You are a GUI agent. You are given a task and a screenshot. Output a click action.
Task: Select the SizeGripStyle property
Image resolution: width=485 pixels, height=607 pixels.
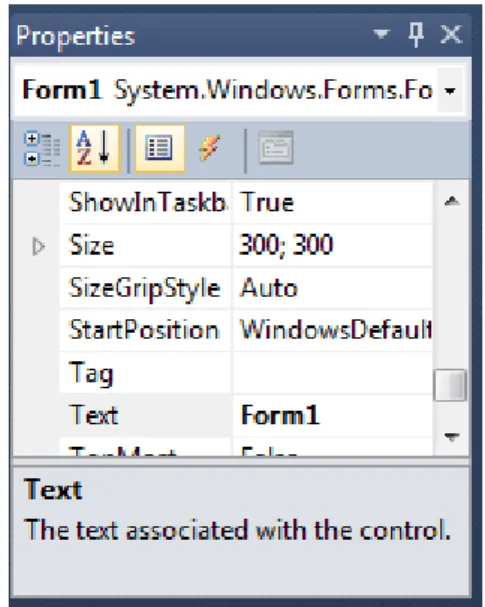(146, 288)
